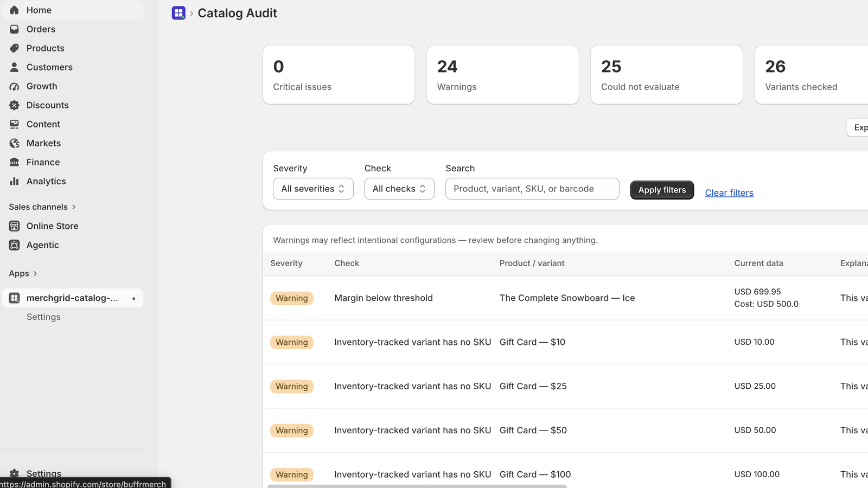868x488 pixels.
Task: Click the Margin below threshold check text
Action: click(384, 298)
